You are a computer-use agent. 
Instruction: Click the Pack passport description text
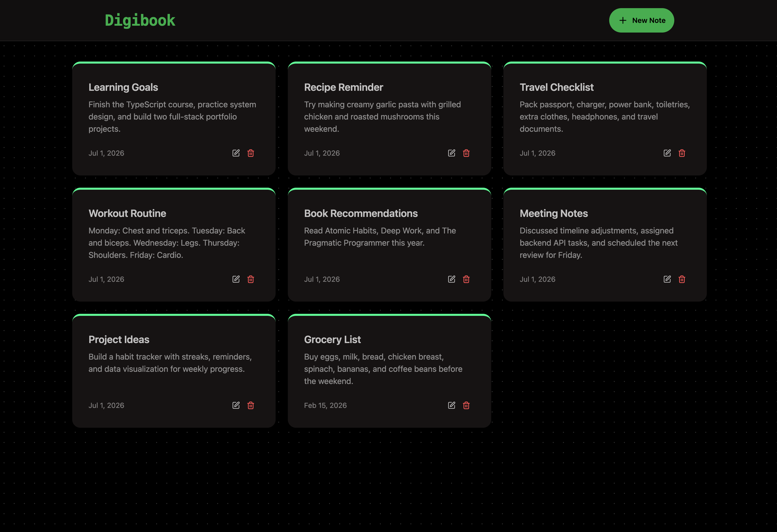point(605,117)
